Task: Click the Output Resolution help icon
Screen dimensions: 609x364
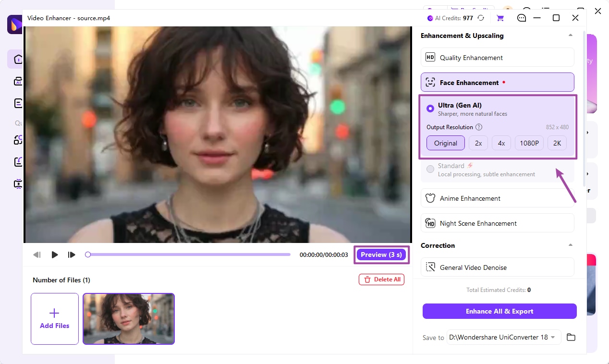Action: [478, 127]
